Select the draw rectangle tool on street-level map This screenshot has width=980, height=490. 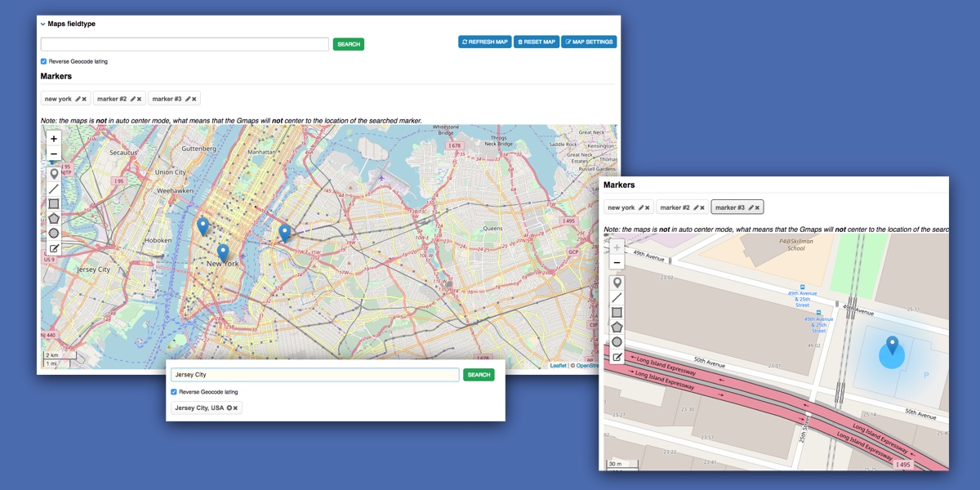(x=617, y=312)
